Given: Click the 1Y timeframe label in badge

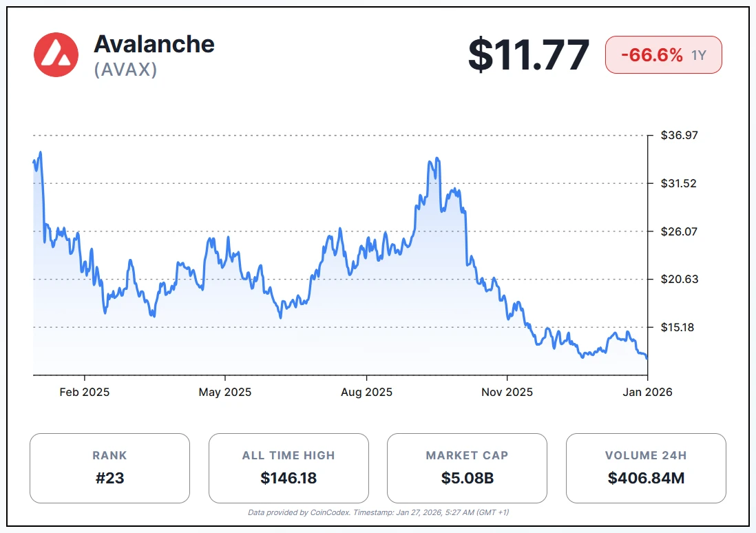Looking at the screenshot, I should point(699,56).
